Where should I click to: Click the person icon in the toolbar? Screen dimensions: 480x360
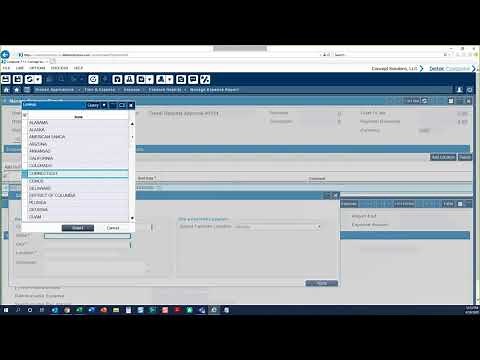(x=161, y=79)
